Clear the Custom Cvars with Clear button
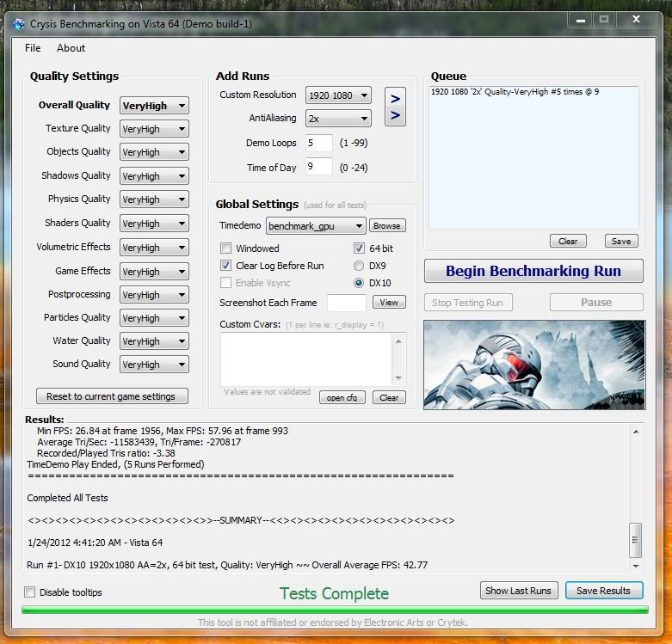This screenshot has width=672, height=644. click(x=389, y=397)
